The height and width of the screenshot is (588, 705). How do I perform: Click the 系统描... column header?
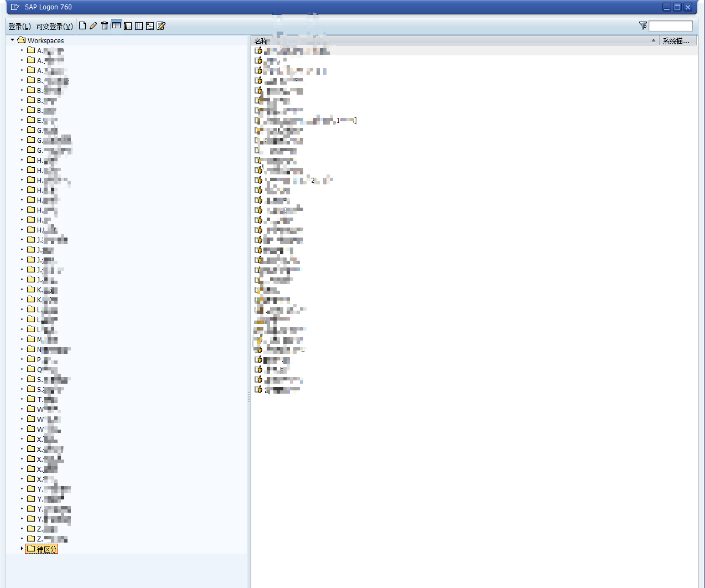(677, 41)
